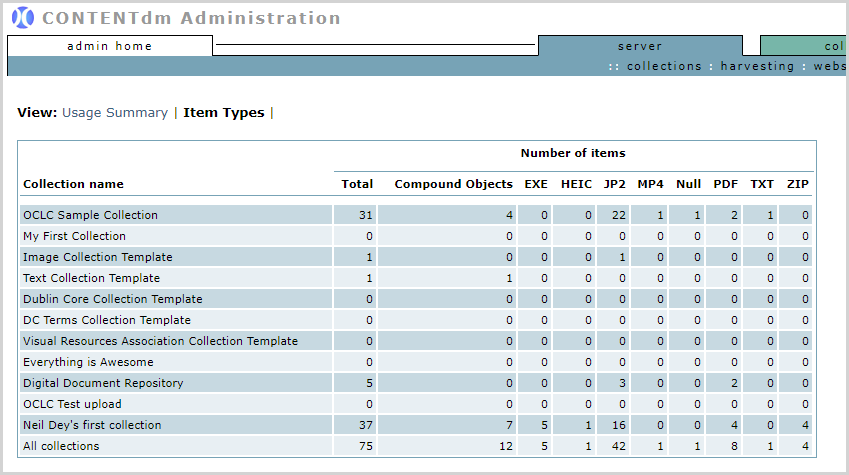Click the TXT column header
849x475 pixels.
click(762, 184)
